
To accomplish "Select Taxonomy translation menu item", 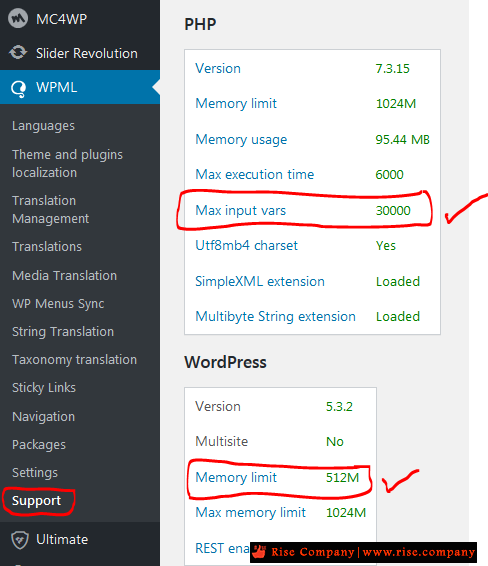I will pyautogui.click(x=74, y=360).
